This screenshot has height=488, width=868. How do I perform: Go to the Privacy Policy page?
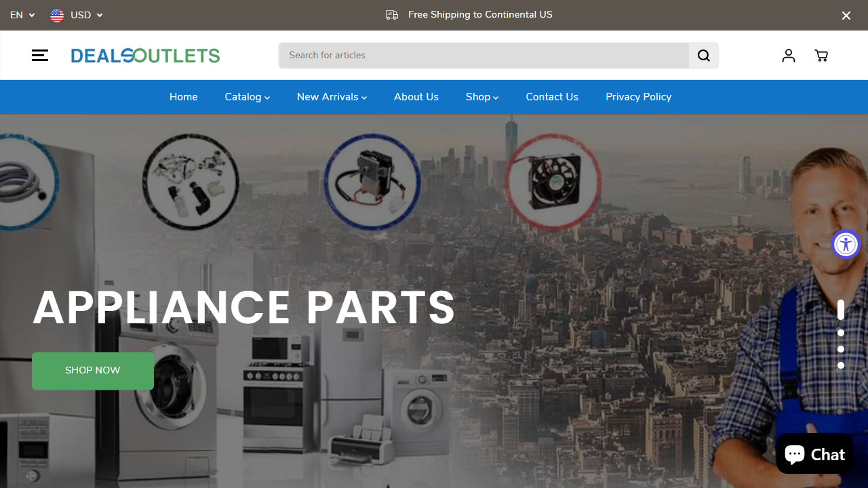point(638,97)
